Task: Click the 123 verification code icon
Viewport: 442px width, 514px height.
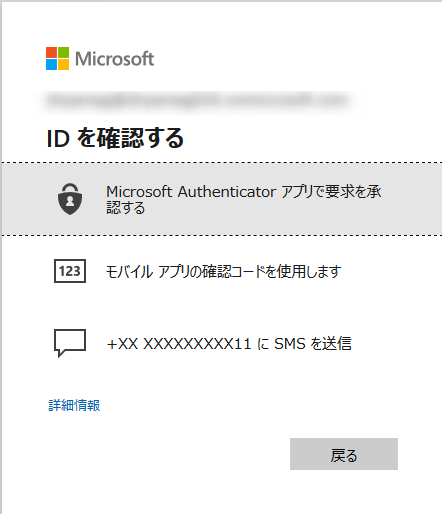Action: tap(70, 271)
